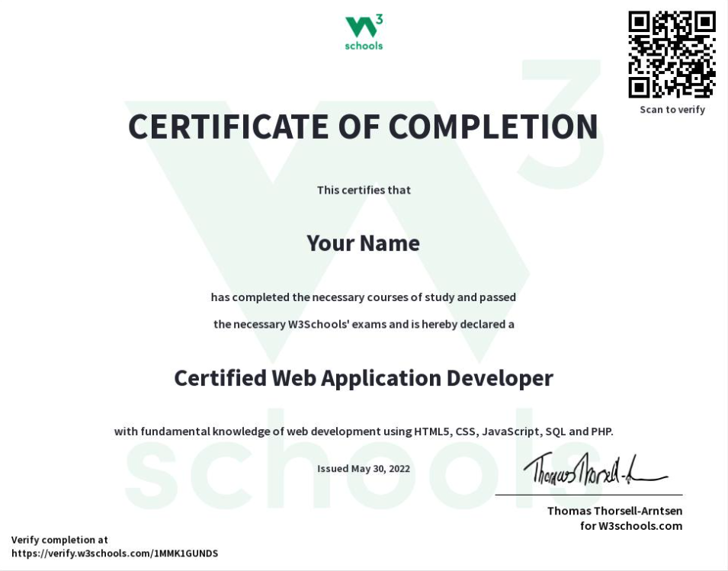Click the 'with fundamental knowledge of web development' line
The image size is (728, 571).
click(x=364, y=431)
